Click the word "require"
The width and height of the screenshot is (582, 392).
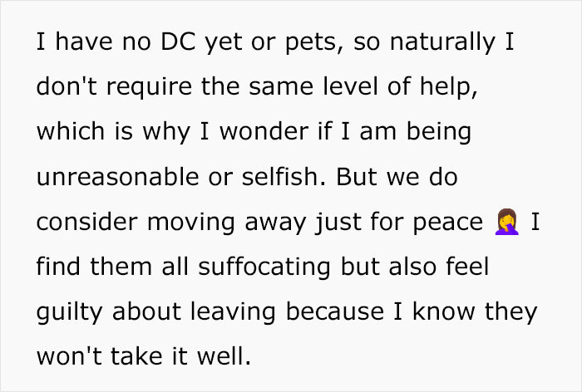130,89
